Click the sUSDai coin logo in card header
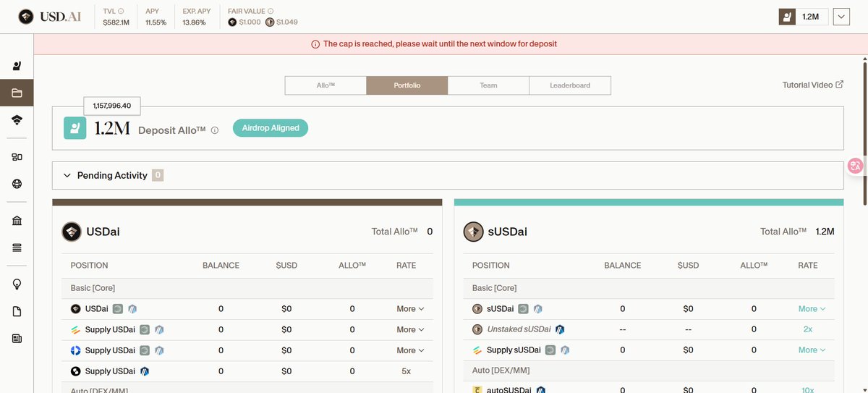 [x=473, y=232]
